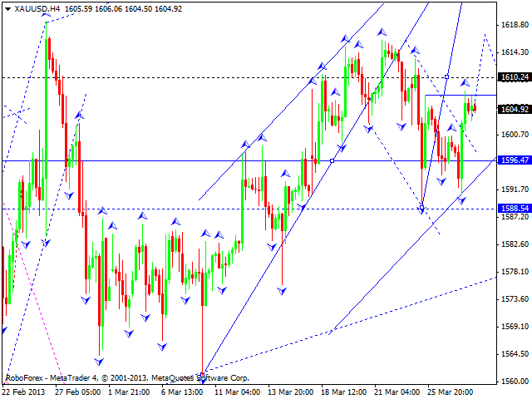Screen dimensions: 532x399
Task: Click the 1600.70 price scale value
Action: coord(515,135)
